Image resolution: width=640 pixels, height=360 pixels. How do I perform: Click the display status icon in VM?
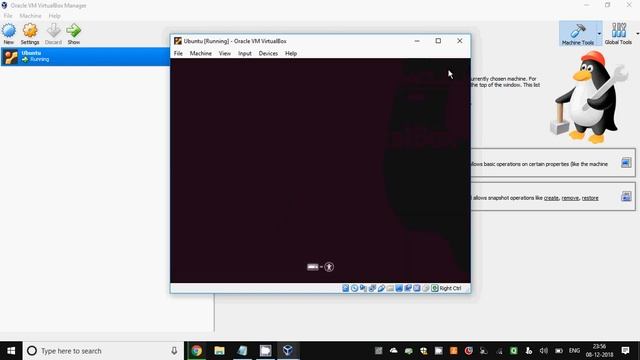[x=399, y=288]
